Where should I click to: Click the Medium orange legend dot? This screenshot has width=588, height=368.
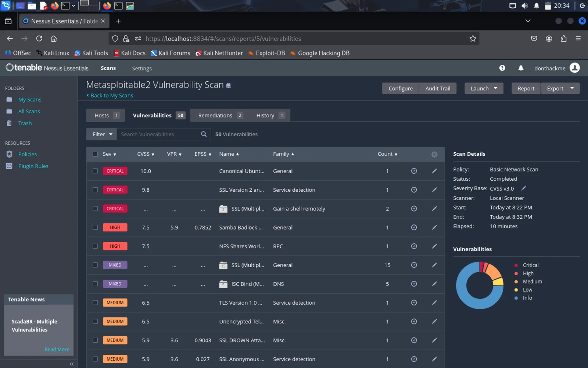pos(516,282)
